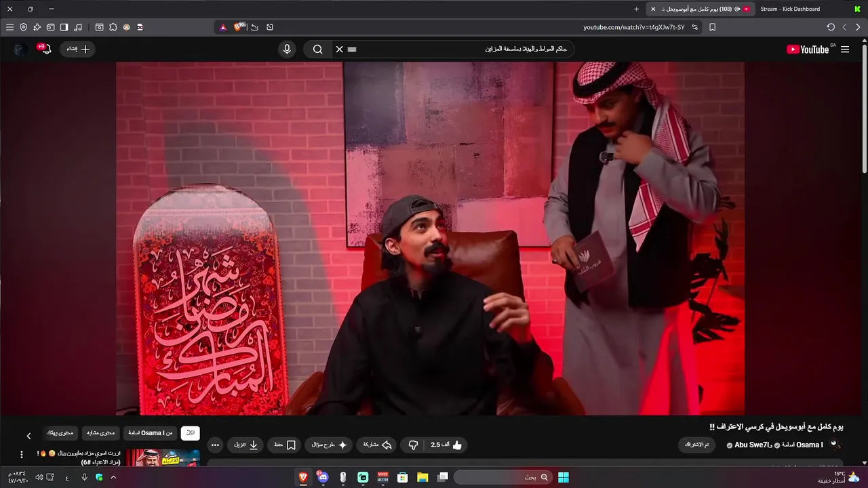
Task: Reload the page with the refresh icon
Action: pos(831,27)
